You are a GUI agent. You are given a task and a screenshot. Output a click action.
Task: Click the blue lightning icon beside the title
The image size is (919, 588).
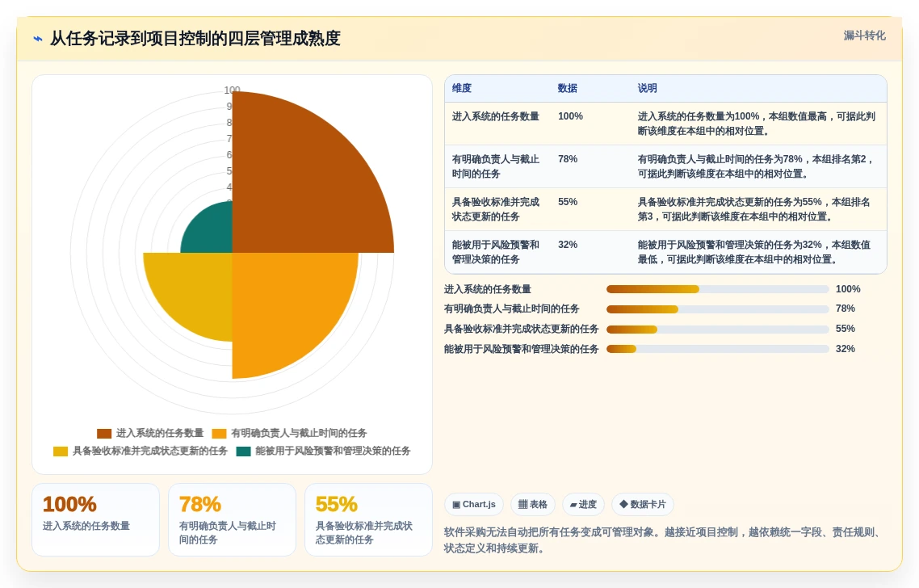coord(38,39)
